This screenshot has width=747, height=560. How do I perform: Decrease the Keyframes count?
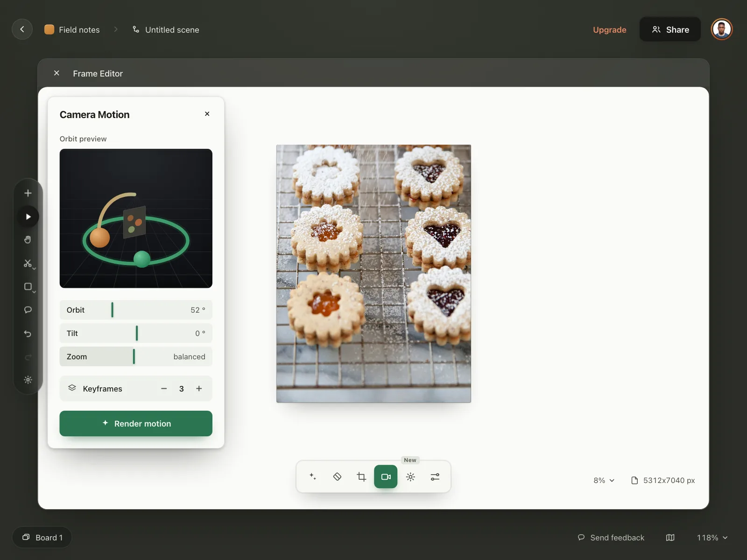[x=164, y=389]
